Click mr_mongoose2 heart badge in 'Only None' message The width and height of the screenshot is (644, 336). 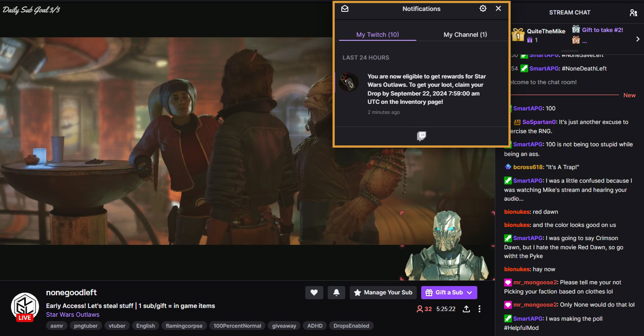[x=508, y=304]
